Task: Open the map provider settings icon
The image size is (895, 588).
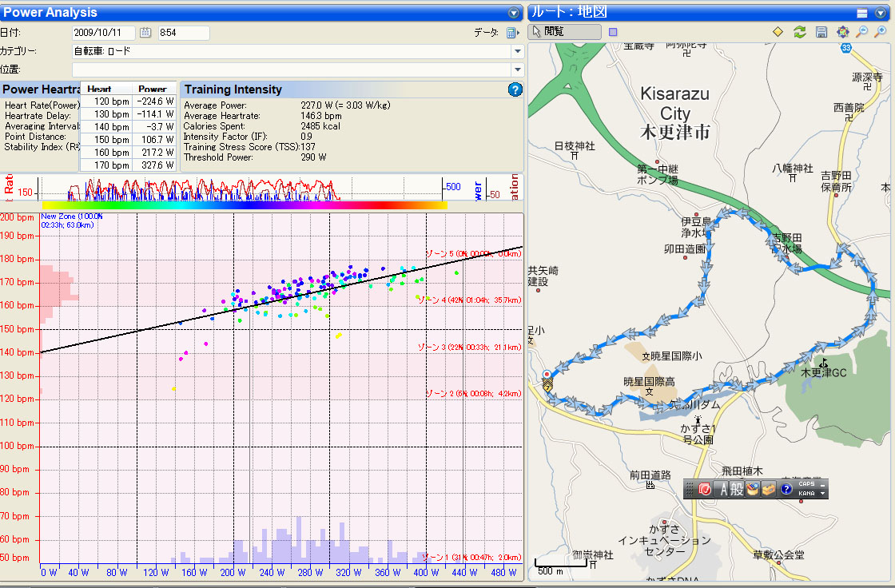Action: 842,32
